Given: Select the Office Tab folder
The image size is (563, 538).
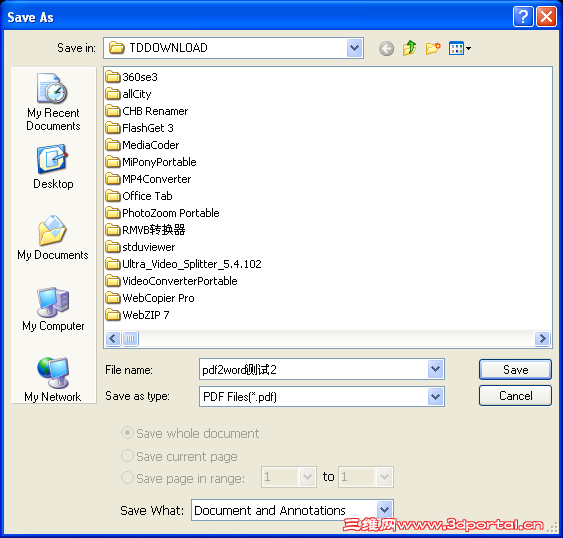Looking at the screenshot, I should coord(139,196).
